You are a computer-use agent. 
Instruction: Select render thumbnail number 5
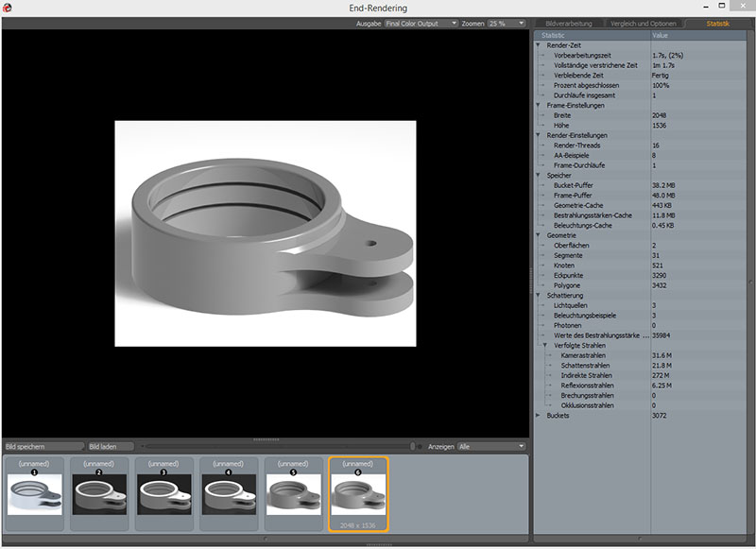point(293,494)
